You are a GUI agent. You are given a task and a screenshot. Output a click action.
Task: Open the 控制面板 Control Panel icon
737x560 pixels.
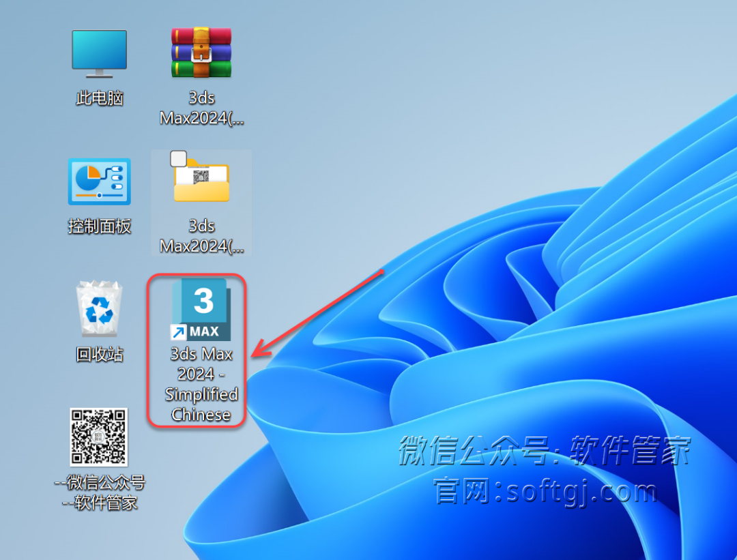pyautogui.click(x=99, y=182)
